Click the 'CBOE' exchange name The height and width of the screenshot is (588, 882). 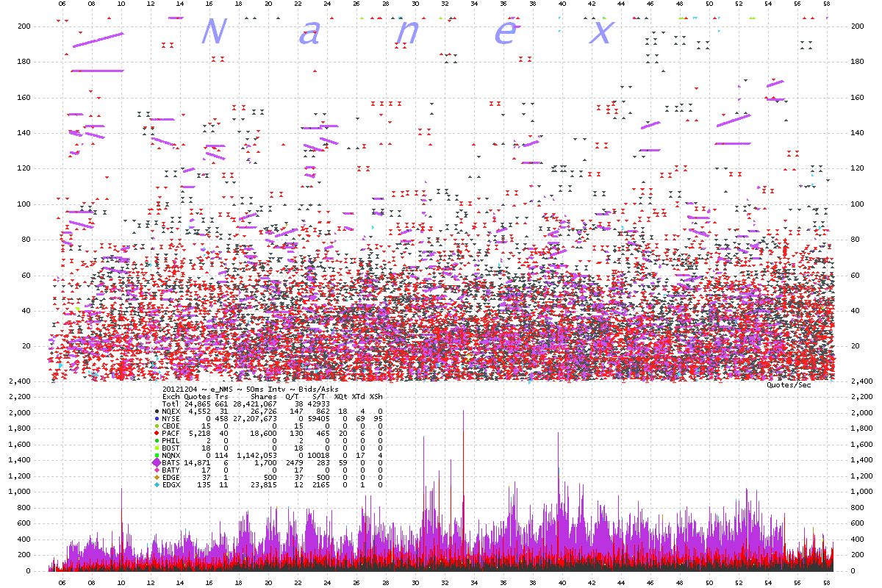pyautogui.click(x=171, y=426)
